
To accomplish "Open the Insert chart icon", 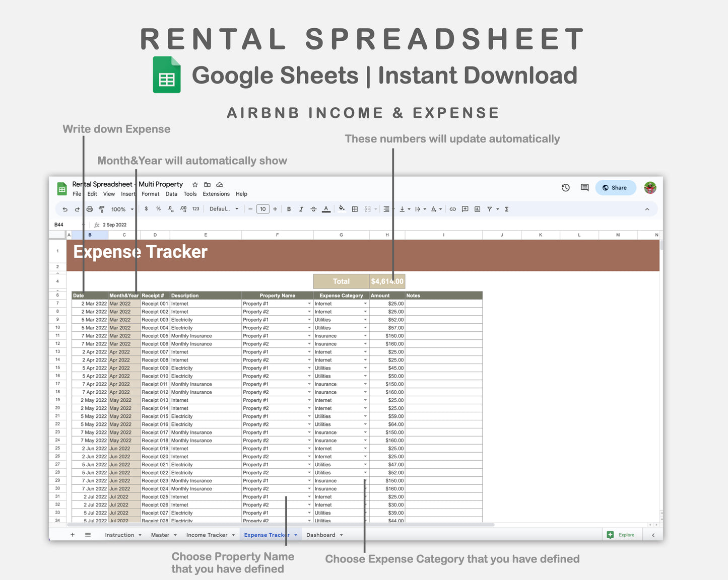I will click(477, 209).
